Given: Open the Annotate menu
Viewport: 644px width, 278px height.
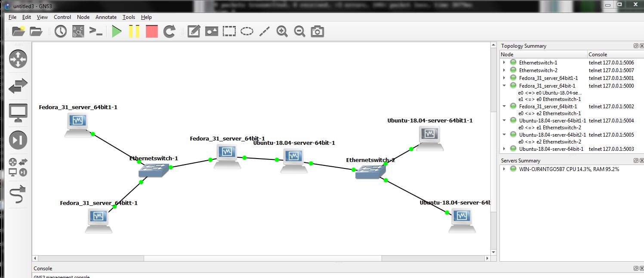Looking at the screenshot, I should pos(106,17).
